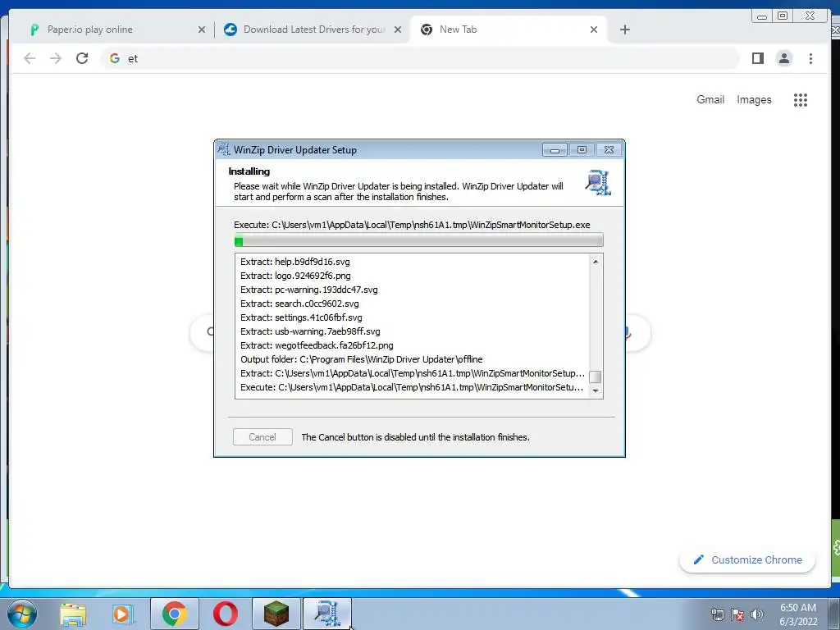Go forward using the forward arrow
Viewport: 840px width, 630px height.
click(x=55, y=58)
